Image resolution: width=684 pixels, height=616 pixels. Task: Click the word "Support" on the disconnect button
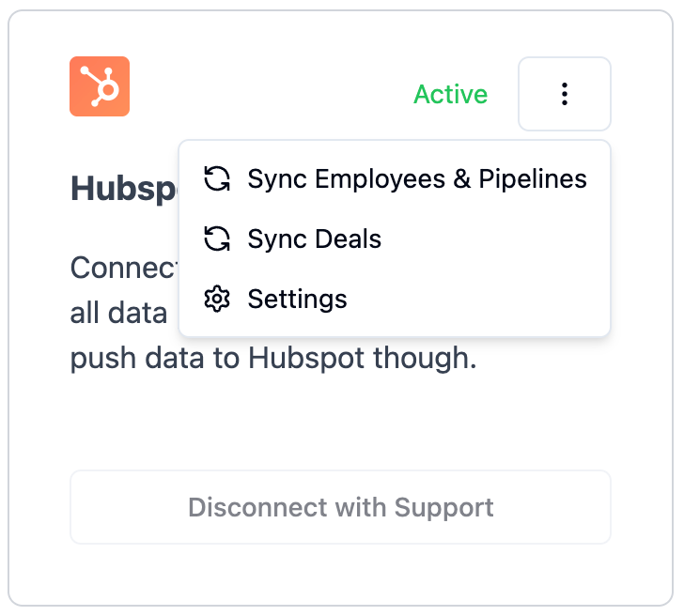443,508
